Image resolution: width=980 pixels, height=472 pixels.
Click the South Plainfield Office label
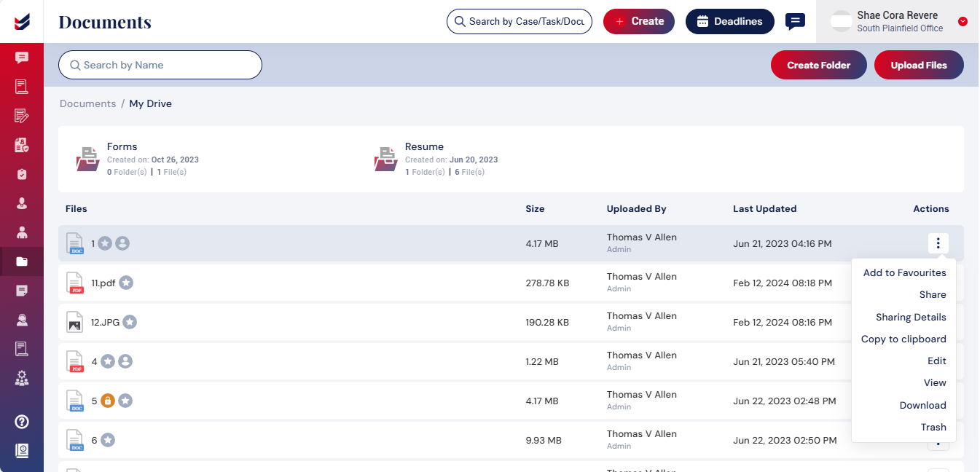pos(900,28)
